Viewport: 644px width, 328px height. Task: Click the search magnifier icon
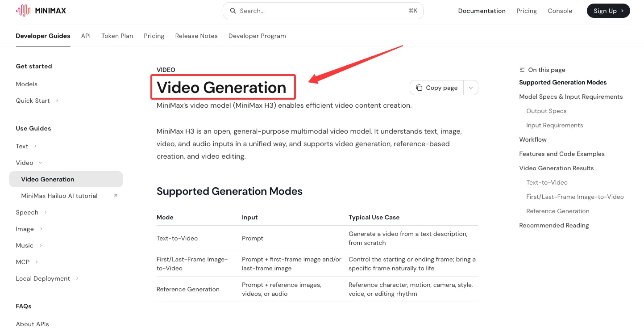(x=233, y=11)
